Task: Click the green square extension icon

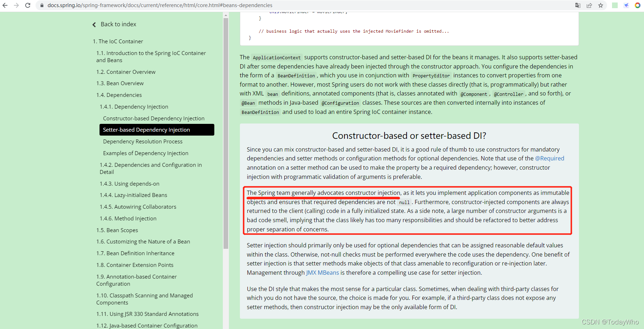Action: coord(615,5)
